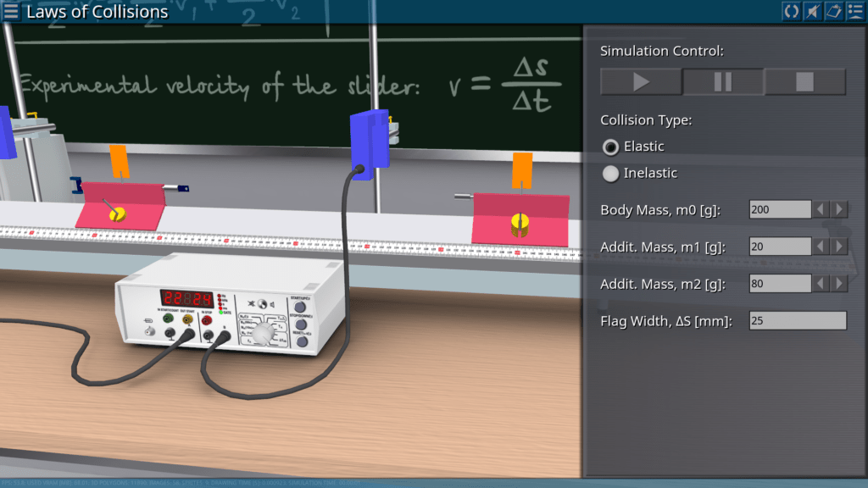Viewport: 868px width, 488px height.
Task: Click the Body Mass m0 value field
Action: pos(780,209)
